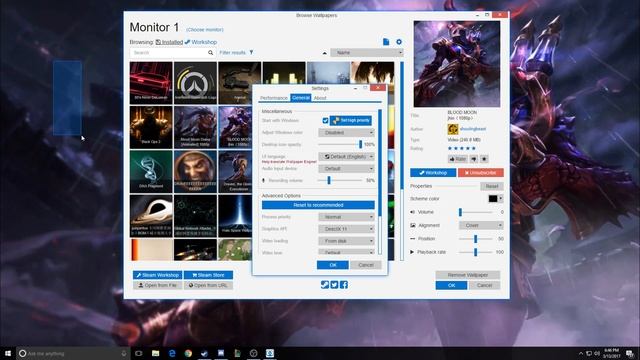Switch to About tab in Settings

click(320, 98)
